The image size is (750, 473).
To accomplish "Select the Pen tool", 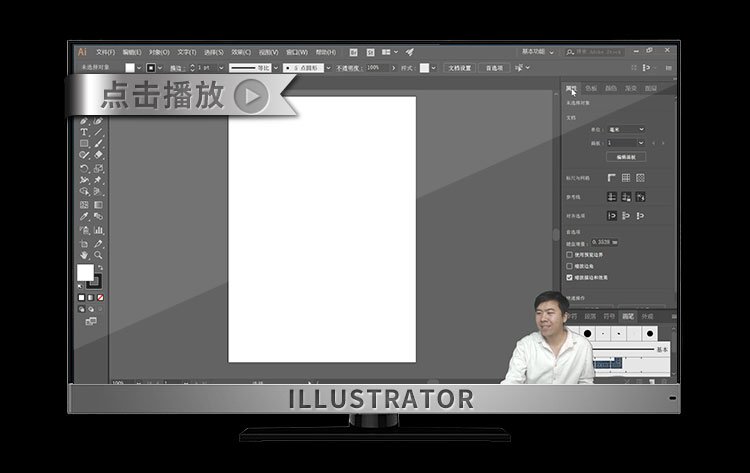I will 84,121.
